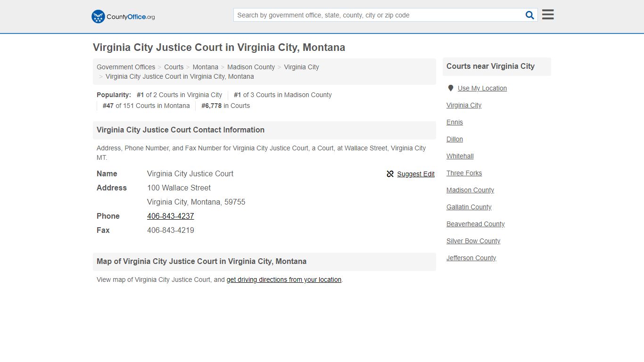
Task: Click the Suggest Edit link
Action: [x=416, y=174]
